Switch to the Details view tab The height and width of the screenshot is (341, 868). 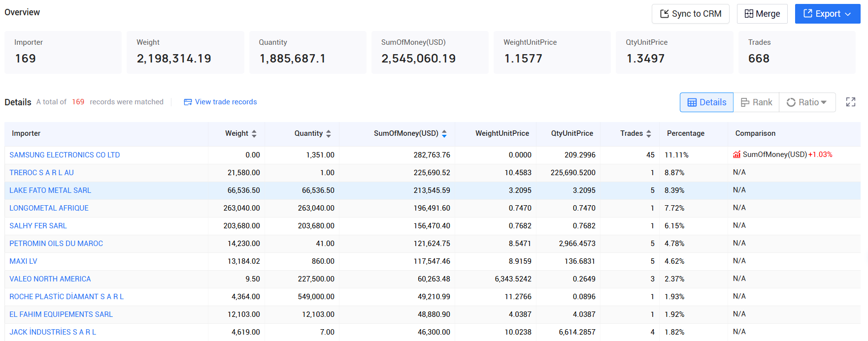pyautogui.click(x=706, y=102)
